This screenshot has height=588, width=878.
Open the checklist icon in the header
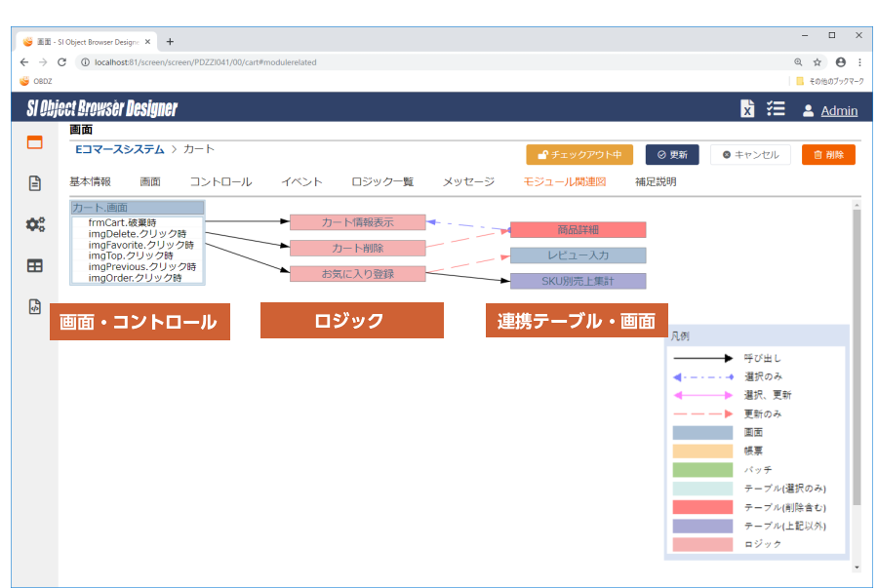(x=776, y=109)
